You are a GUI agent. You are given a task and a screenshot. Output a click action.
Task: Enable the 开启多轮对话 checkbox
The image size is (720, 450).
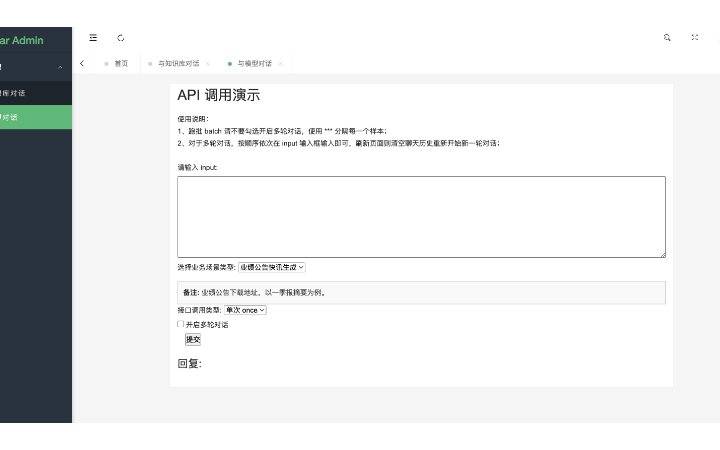click(x=180, y=324)
